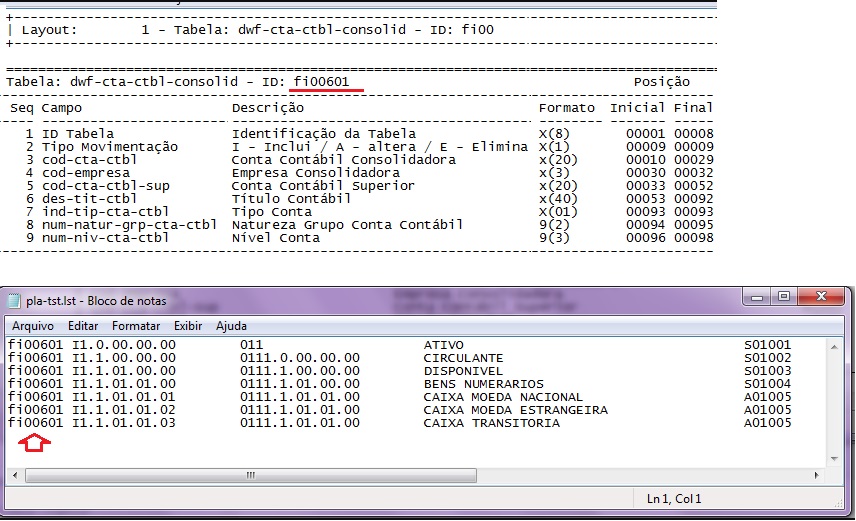Image resolution: width=856 pixels, height=521 pixels.
Task: Click the '00098' final position value
Action: [693, 238]
